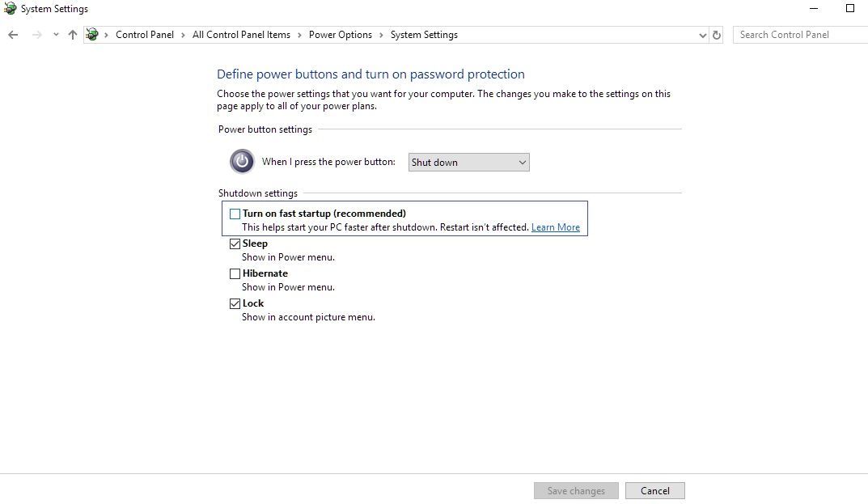Minimize the System Settings window

click(814, 8)
